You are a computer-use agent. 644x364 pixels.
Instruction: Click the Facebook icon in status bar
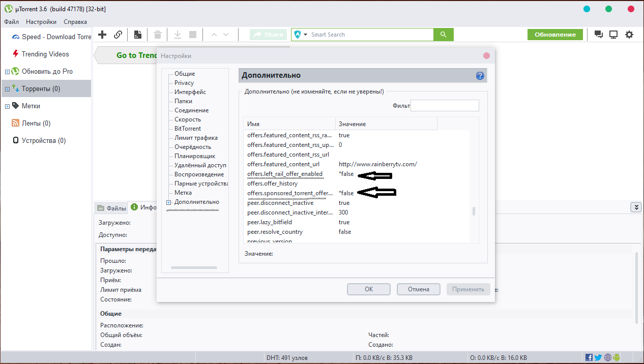pos(589,357)
